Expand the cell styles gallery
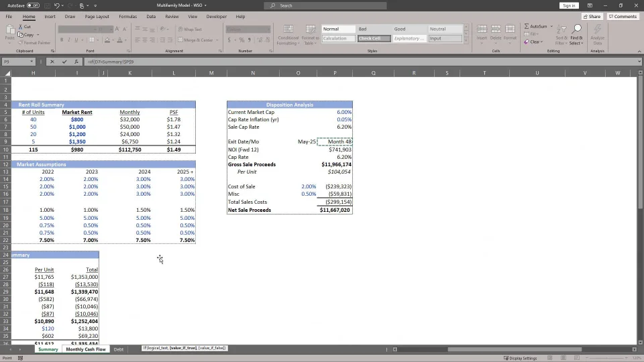This screenshot has height=362, width=644. (466, 40)
